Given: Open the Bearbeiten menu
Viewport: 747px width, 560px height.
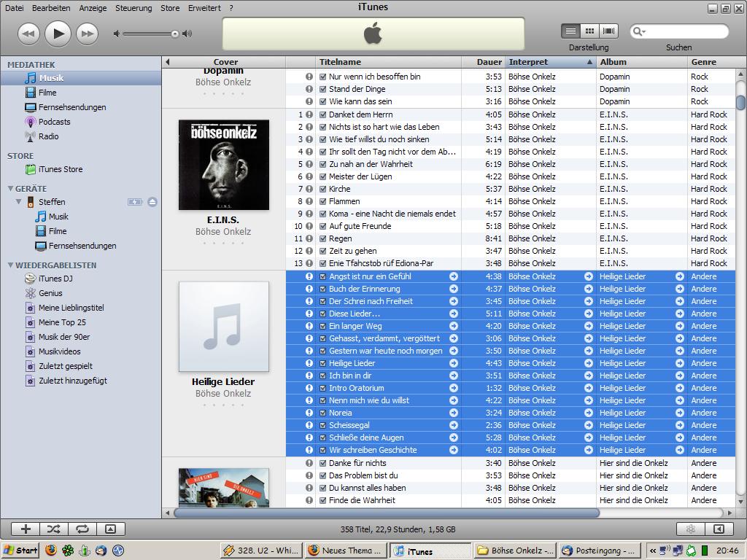Looking at the screenshot, I should click(51, 8).
